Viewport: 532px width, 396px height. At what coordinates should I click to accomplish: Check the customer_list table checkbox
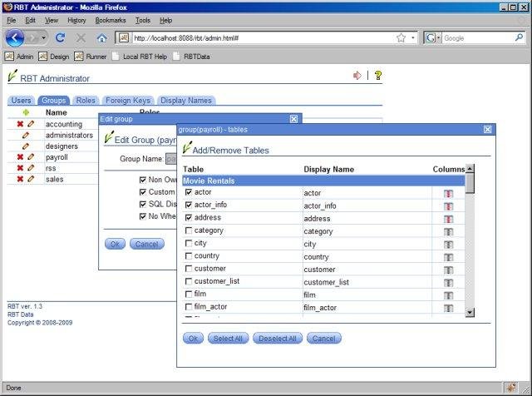pyautogui.click(x=189, y=281)
